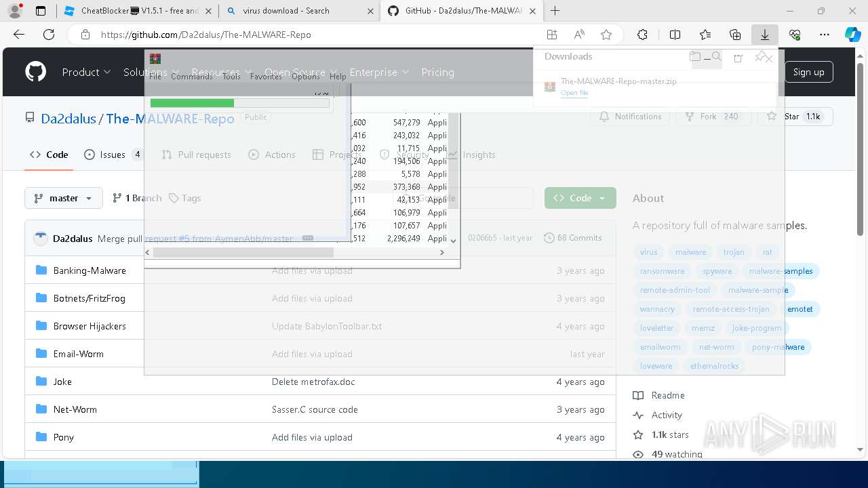This screenshot has height=488, width=868.
Task: Expand the Enterprise menu
Action: (x=379, y=72)
